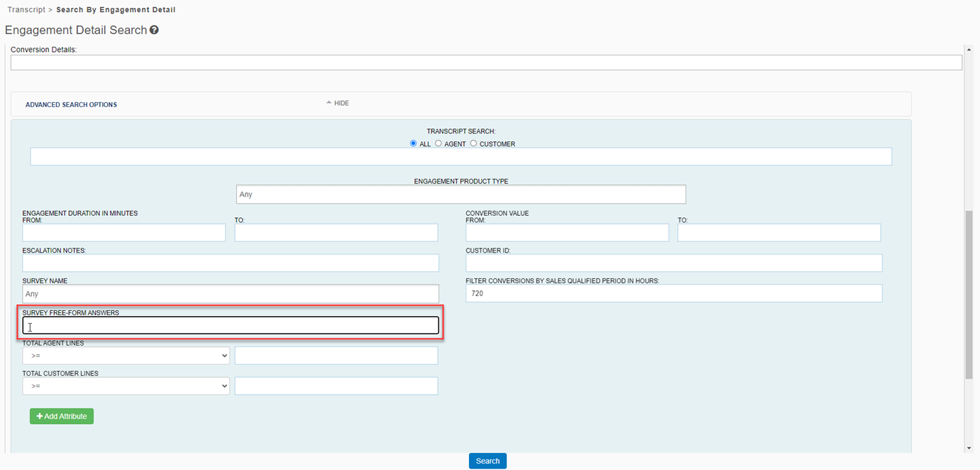Open the Survey Name selector
The width and height of the screenshot is (980, 470).
point(231,294)
